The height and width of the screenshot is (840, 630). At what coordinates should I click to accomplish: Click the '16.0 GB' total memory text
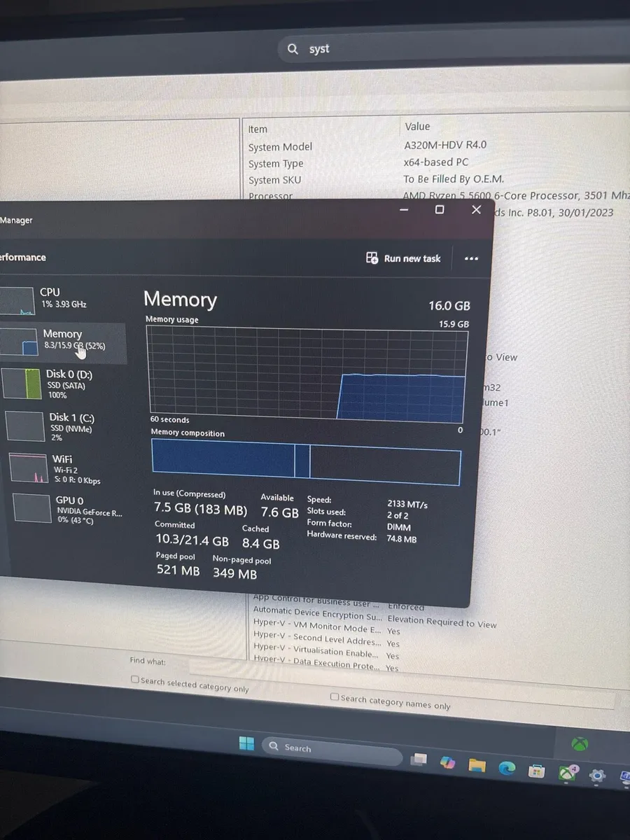tap(449, 306)
